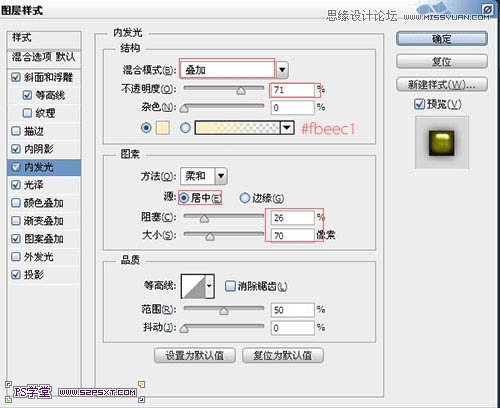Toggle the 光泽 checkbox
The height and width of the screenshot is (408, 500).
[15, 185]
